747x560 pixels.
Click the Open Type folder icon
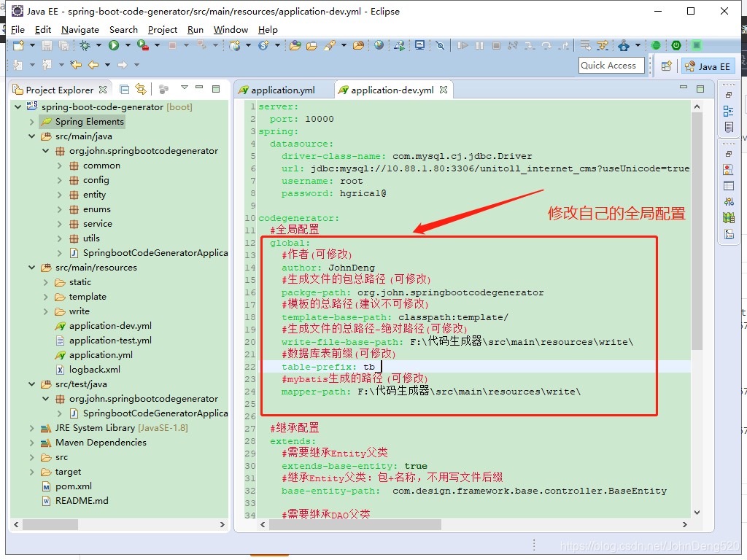click(295, 46)
